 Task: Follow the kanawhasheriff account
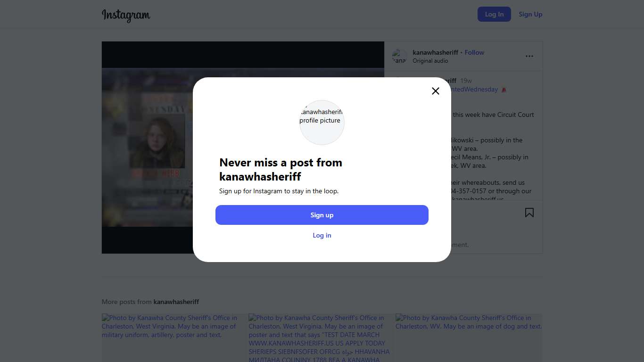474,52
